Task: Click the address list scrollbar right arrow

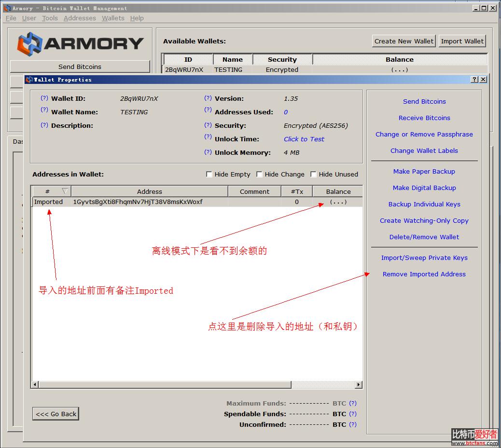Action: click(x=359, y=384)
